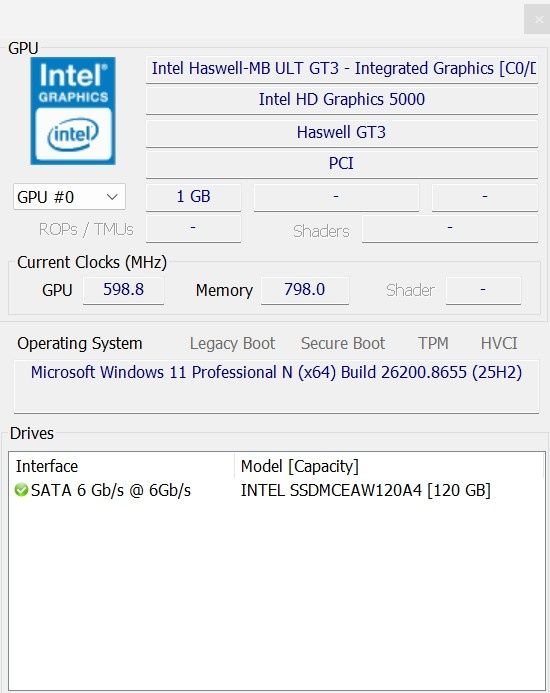Click the Operating System label
Screen dimensions: 550x693
click(80, 343)
